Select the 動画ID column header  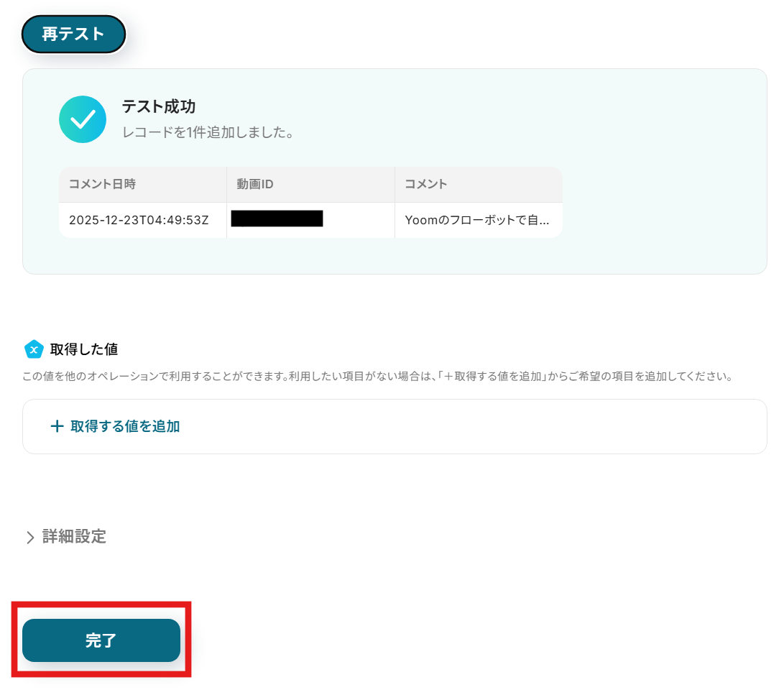pyautogui.click(x=255, y=184)
